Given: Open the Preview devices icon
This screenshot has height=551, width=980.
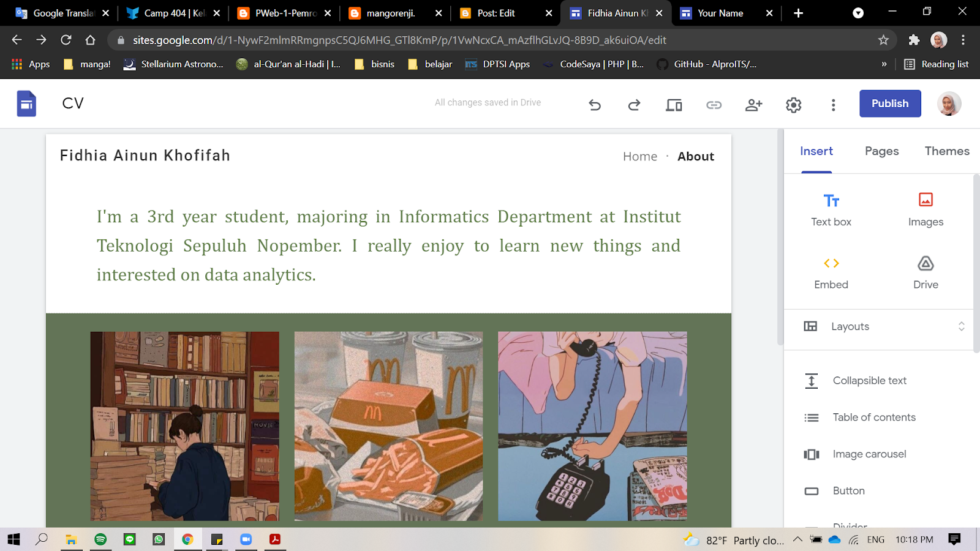Looking at the screenshot, I should click(674, 105).
